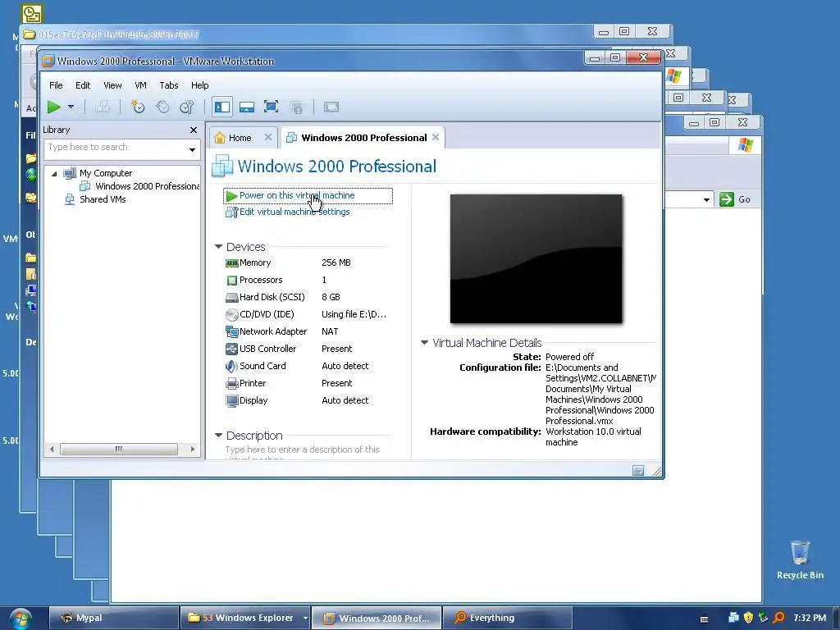The height and width of the screenshot is (630, 840).
Task: Click the Sound Card device icon
Action: coord(232,366)
